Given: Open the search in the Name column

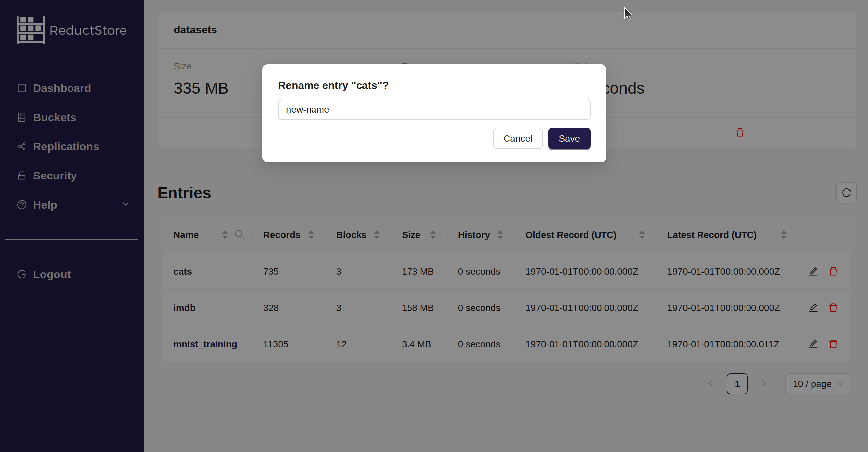Looking at the screenshot, I should 240,234.
